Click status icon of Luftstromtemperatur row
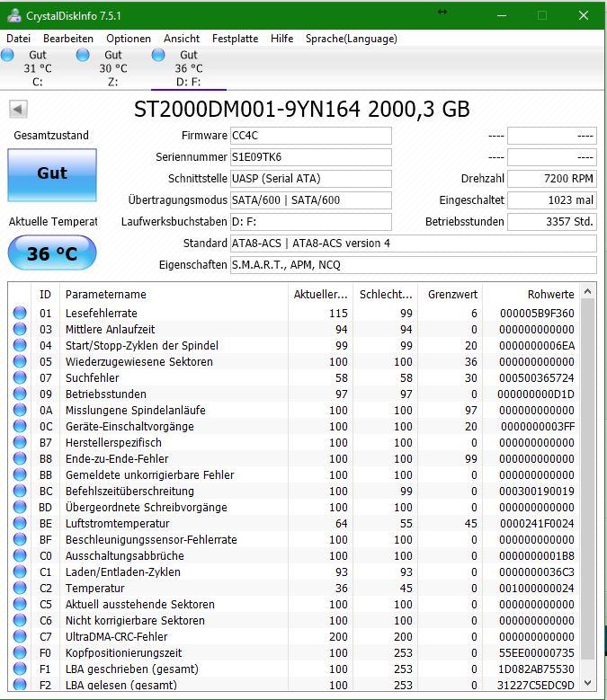The image size is (607, 700). click(20, 523)
